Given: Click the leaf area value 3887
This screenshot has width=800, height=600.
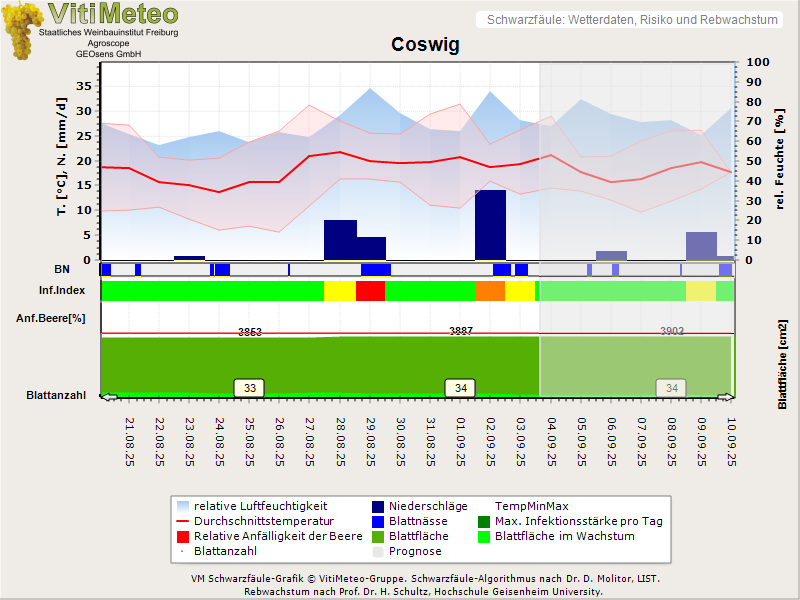Looking at the screenshot, I should coord(461,331).
